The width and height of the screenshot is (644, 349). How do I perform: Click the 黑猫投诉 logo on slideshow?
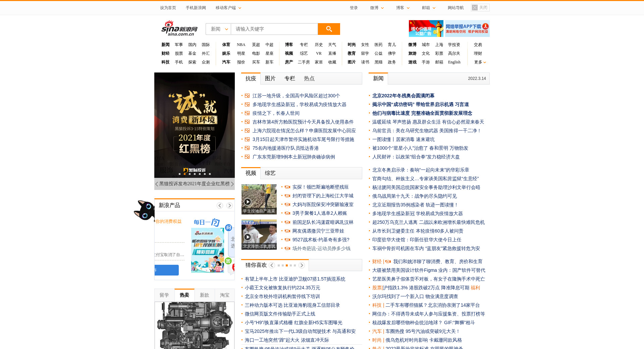[x=195, y=170]
